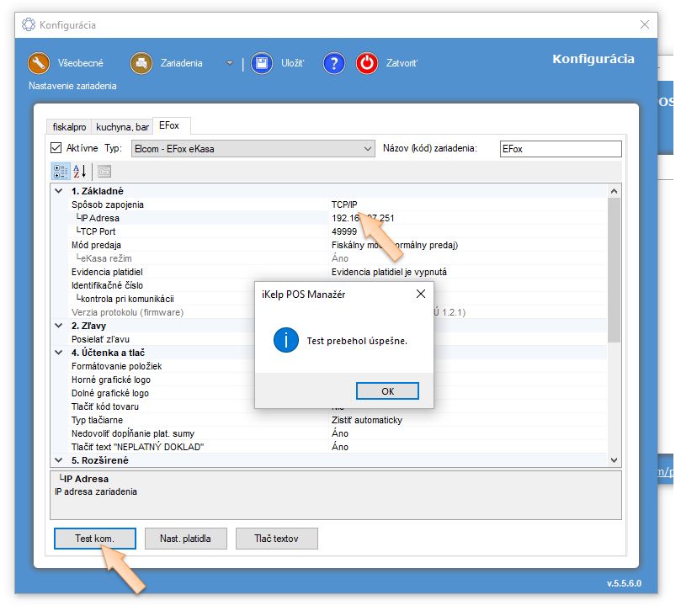Screen dimensions: 681x616
Task: Collapse the 4. Účtenka a tlač section
Action: tap(58, 353)
